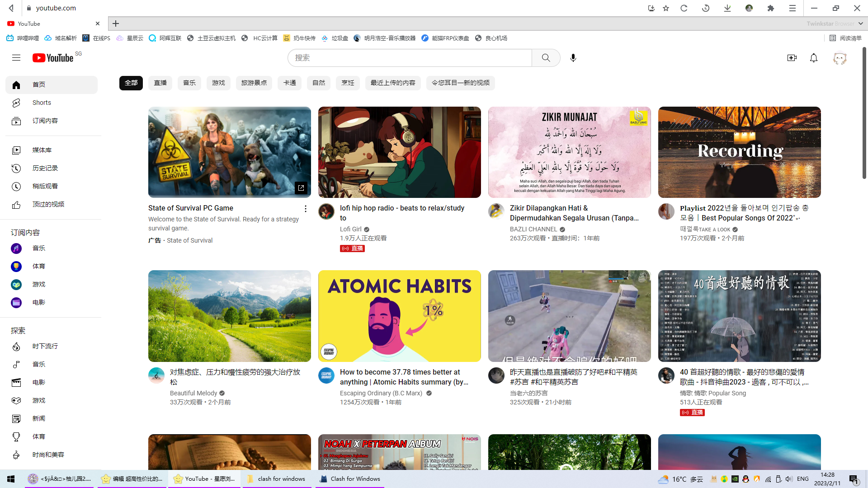The image size is (868, 488).
Task: Click the ENG language indicator
Action: (803, 479)
